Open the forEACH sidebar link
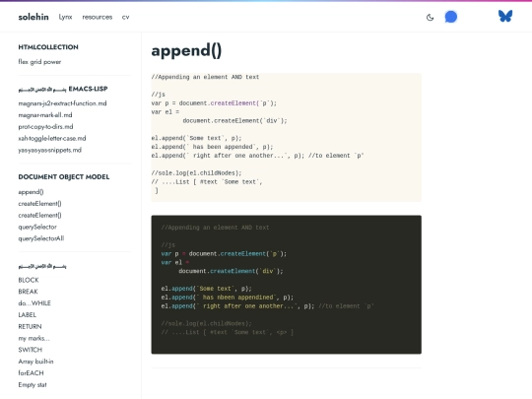The height and width of the screenshot is (399, 532). click(x=31, y=372)
